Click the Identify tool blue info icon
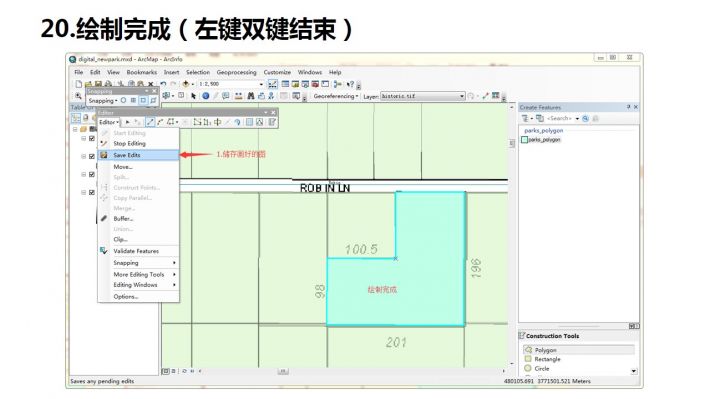The image size is (710, 399). click(x=206, y=96)
